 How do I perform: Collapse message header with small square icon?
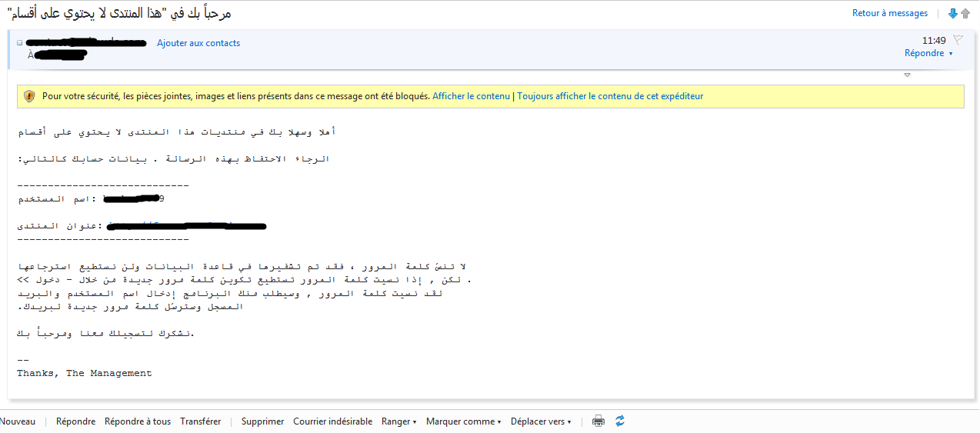[x=20, y=43]
